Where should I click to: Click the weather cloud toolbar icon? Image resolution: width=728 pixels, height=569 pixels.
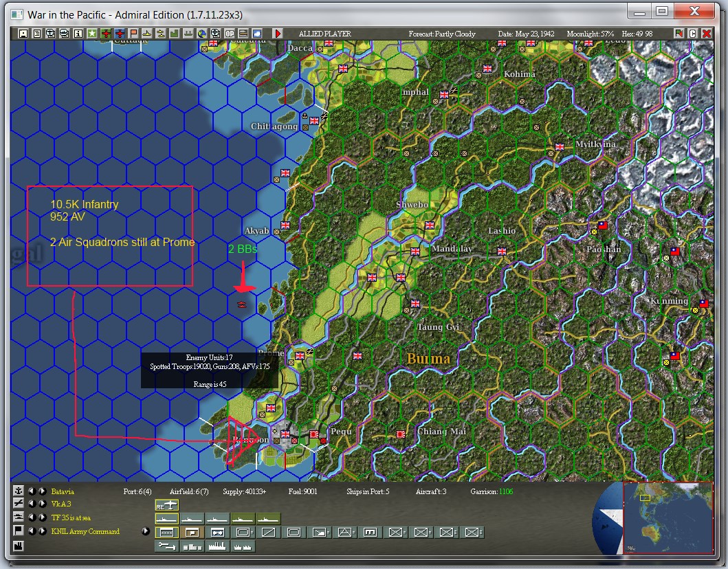(x=256, y=34)
